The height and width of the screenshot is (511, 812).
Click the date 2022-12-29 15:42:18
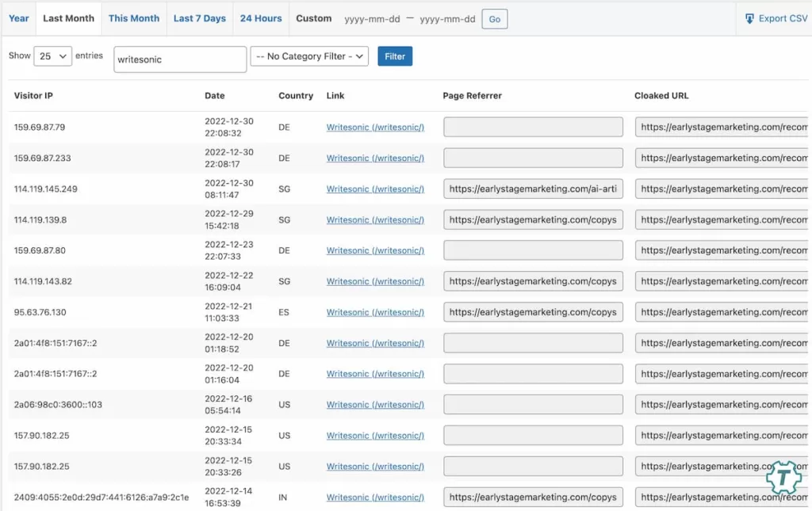229,219
